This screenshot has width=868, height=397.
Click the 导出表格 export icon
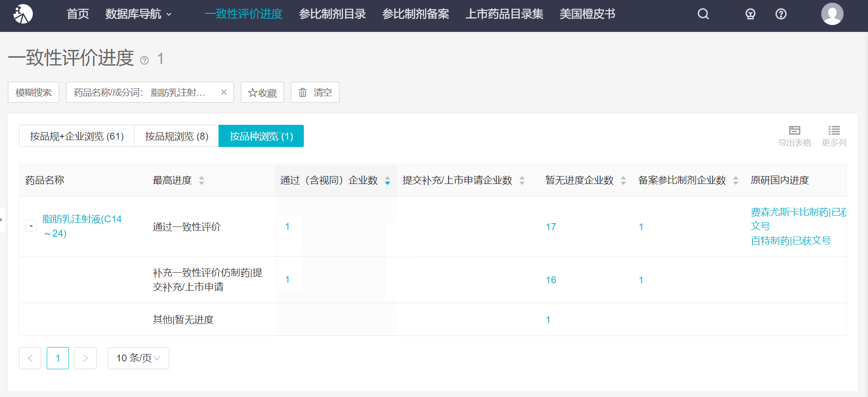point(794,136)
